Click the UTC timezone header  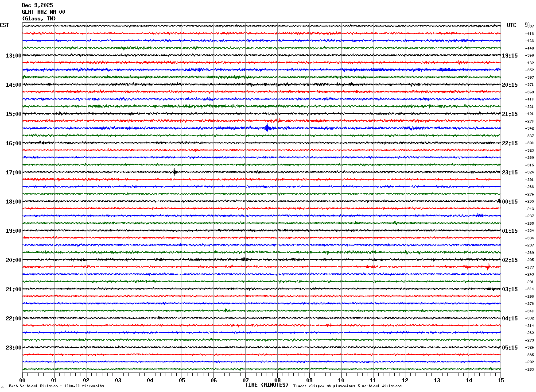click(512, 25)
